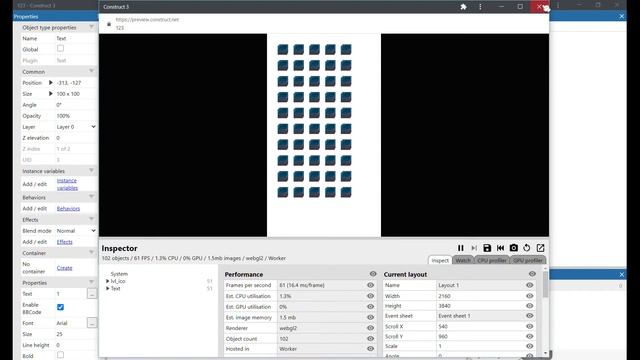
Task: Open the Layer dropdown
Action: pos(76,127)
